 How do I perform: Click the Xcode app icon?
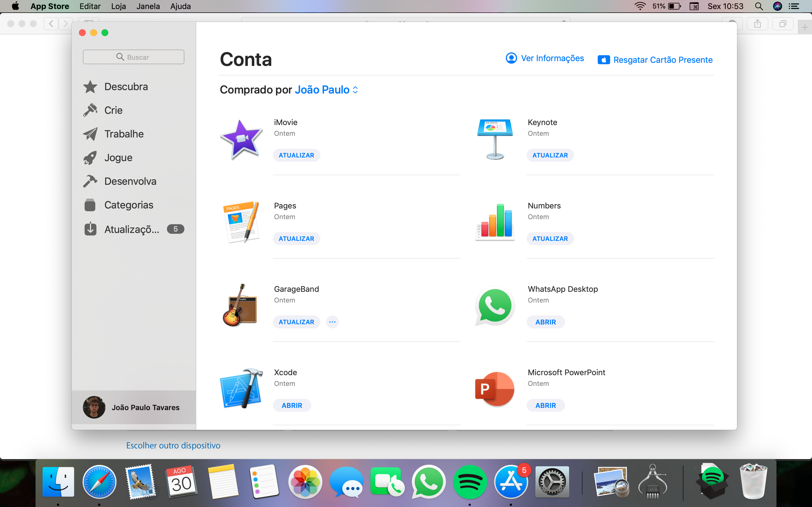(x=241, y=388)
